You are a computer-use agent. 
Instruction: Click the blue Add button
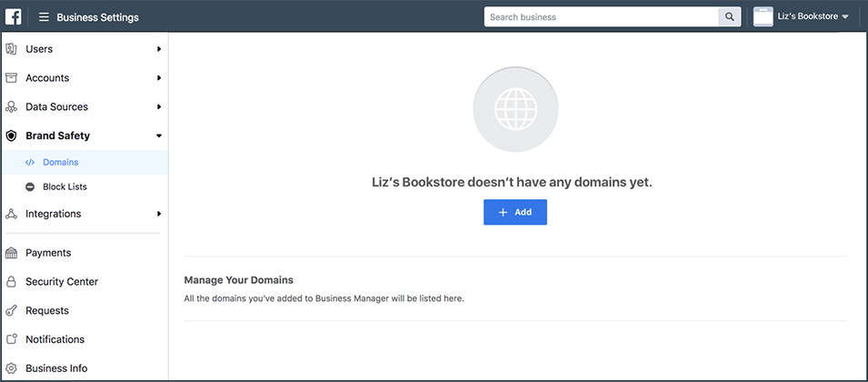(x=514, y=212)
